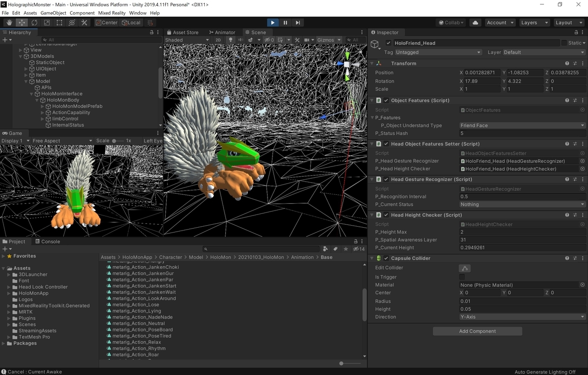588x375 pixels.
Task: Select the combined Transform tool
Action: tap(72, 23)
